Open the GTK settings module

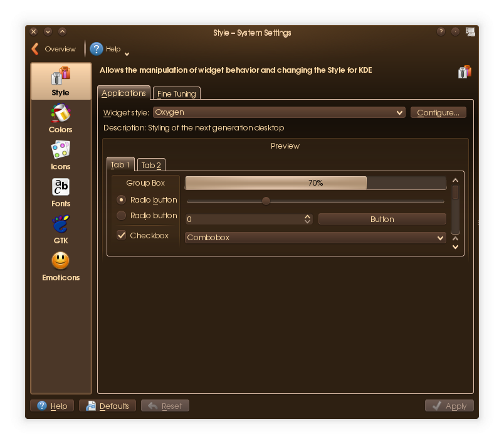(61, 230)
